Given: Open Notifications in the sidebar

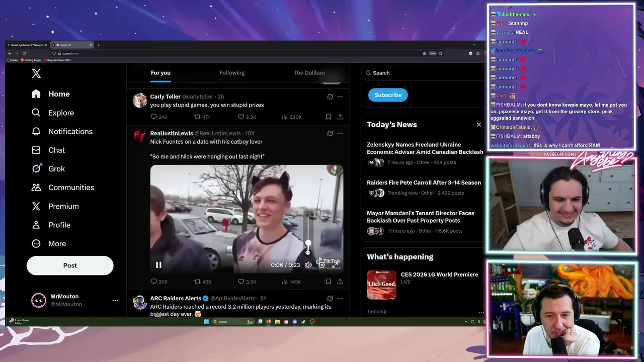Looking at the screenshot, I should click(62, 131).
